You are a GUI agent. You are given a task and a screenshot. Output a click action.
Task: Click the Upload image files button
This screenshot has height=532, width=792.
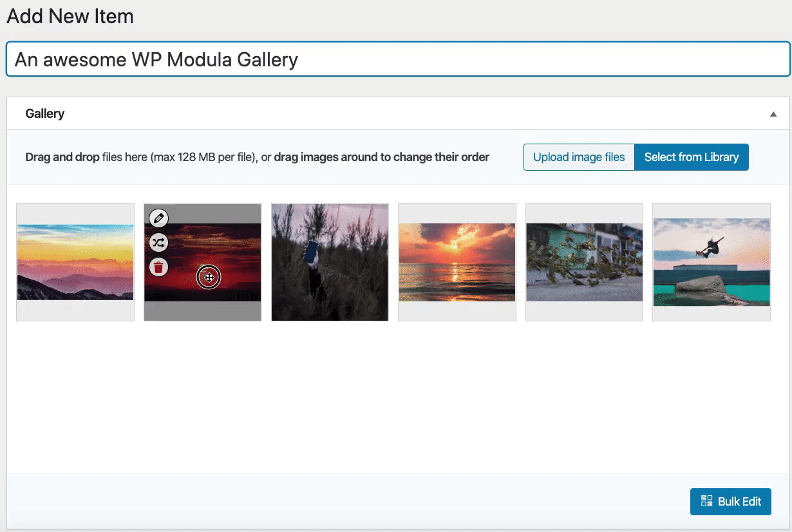click(579, 157)
